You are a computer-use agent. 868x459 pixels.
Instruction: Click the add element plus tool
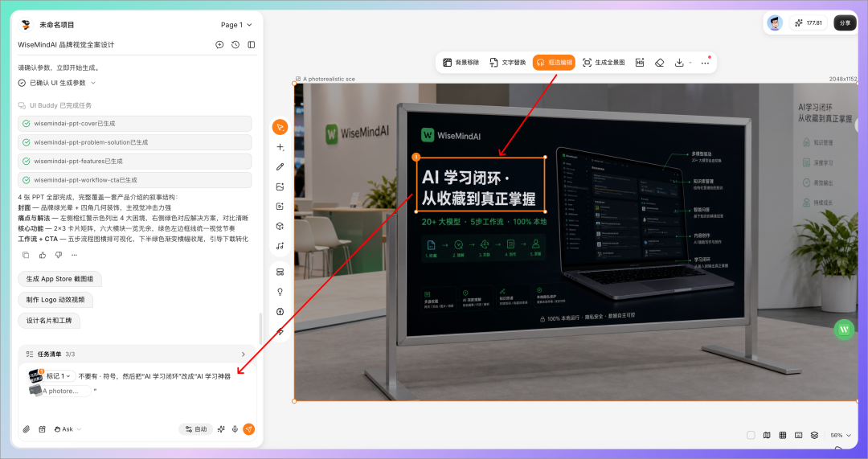(280, 147)
